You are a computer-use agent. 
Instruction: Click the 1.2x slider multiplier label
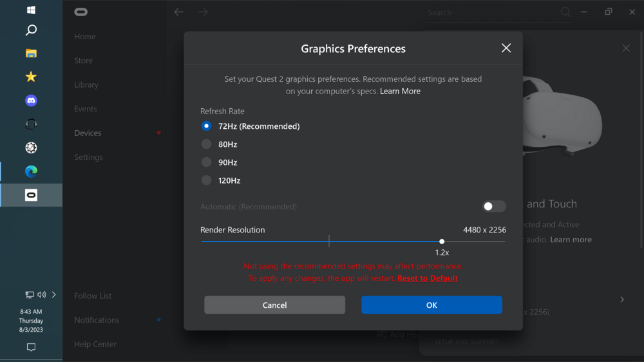(442, 252)
